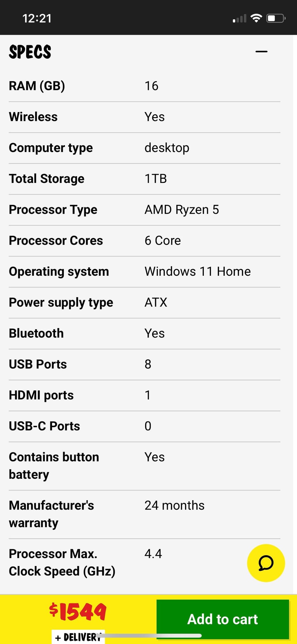Select the Operating system row
The width and height of the screenshot is (297, 644).
tap(145, 272)
